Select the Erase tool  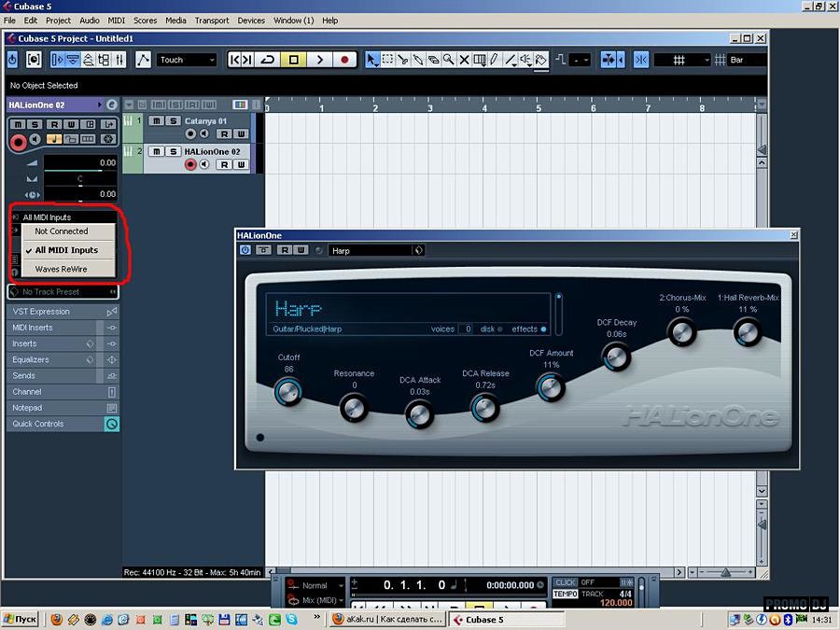[433, 60]
